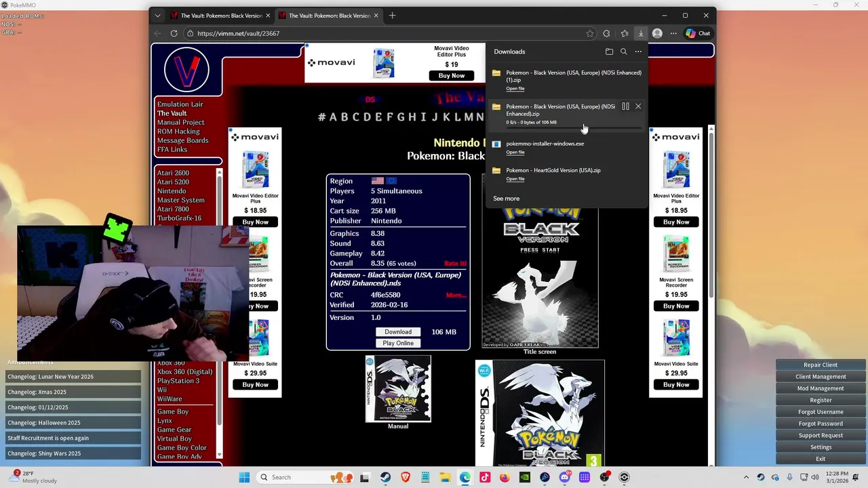Select Virtual Boy in console list
Screen dimensions: 868x488
174,439
